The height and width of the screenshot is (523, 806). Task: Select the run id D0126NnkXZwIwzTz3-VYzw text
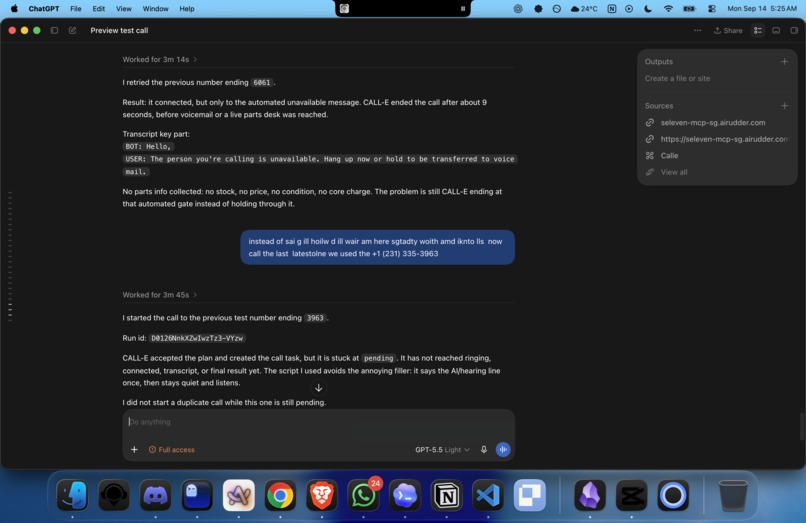(x=197, y=338)
